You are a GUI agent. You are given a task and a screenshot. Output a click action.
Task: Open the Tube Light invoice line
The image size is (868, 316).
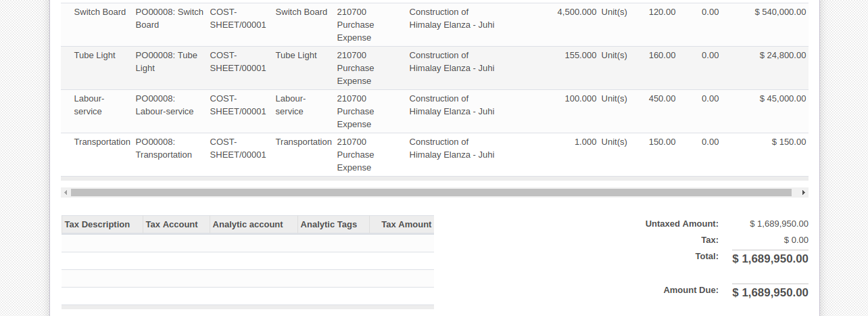pyautogui.click(x=435, y=68)
